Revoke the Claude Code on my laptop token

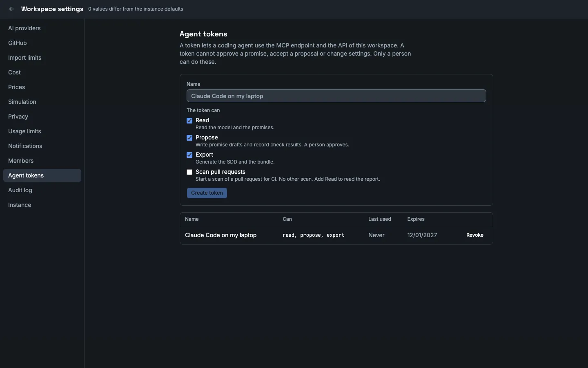pyautogui.click(x=475, y=235)
